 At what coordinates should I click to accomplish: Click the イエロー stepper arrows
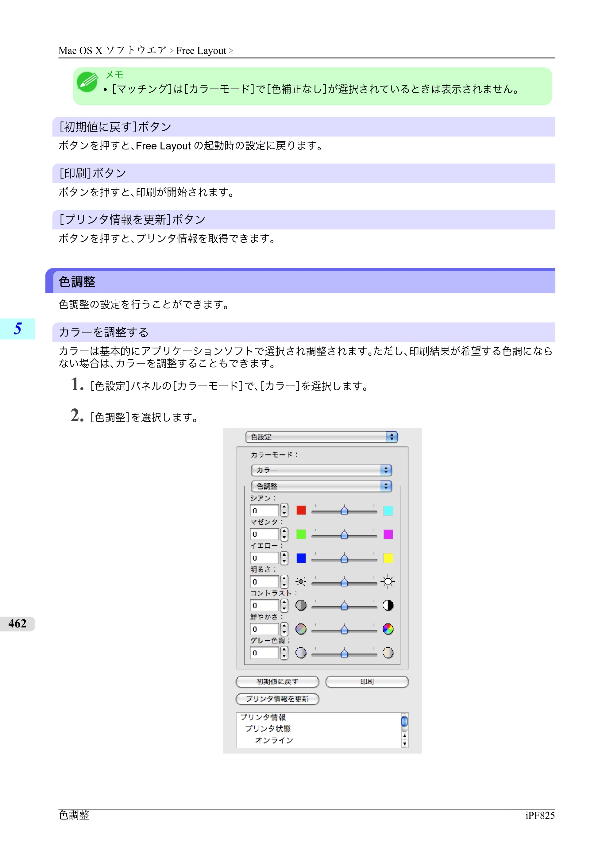click(x=284, y=558)
